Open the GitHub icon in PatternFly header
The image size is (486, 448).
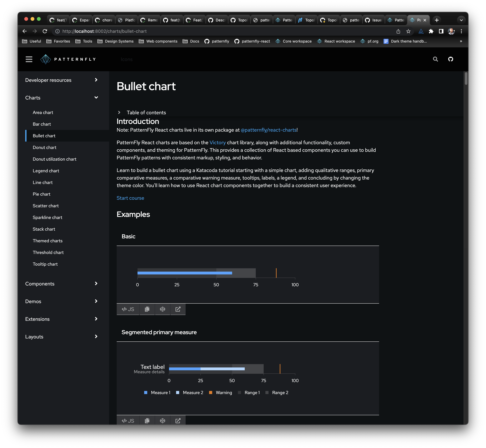450,59
